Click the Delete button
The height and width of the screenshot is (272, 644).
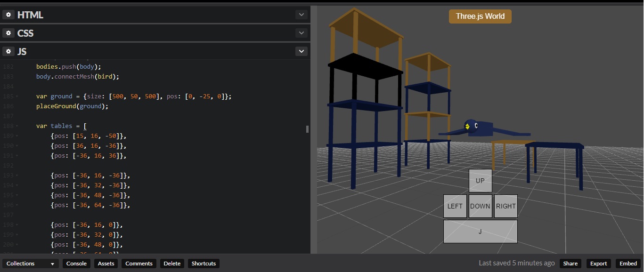pos(172,264)
